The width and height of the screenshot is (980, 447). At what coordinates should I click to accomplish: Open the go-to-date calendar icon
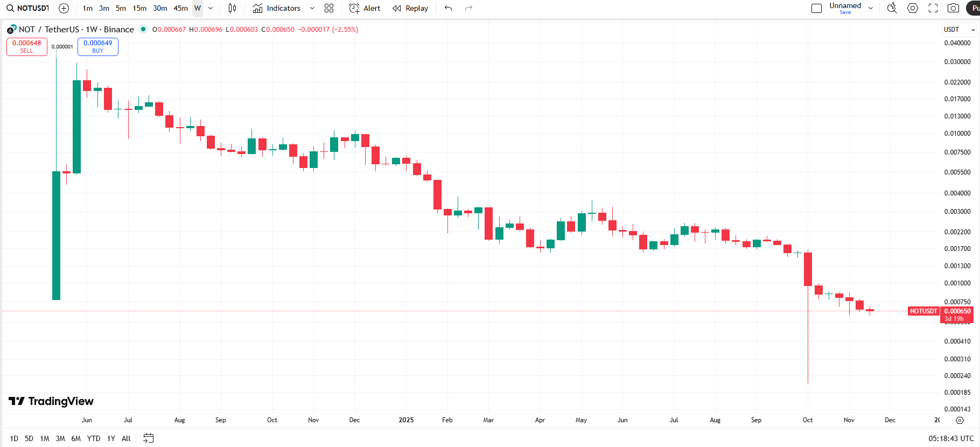tap(149, 438)
